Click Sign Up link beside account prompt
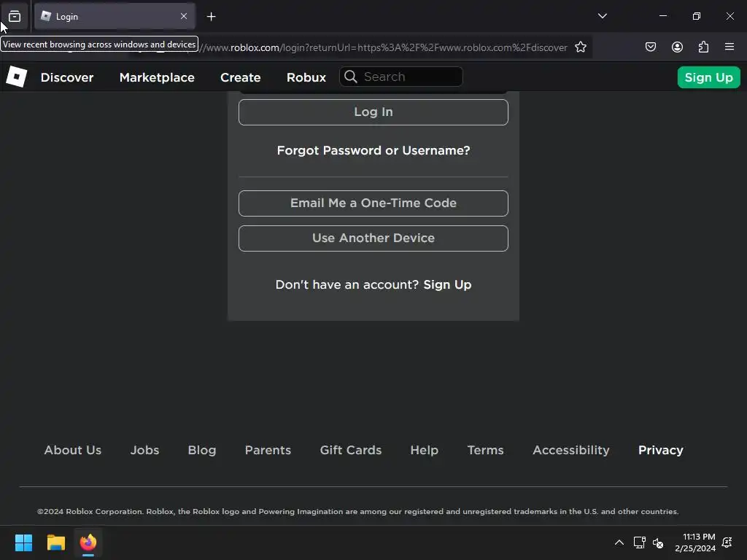Screen dimensions: 747x560 (447, 285)
